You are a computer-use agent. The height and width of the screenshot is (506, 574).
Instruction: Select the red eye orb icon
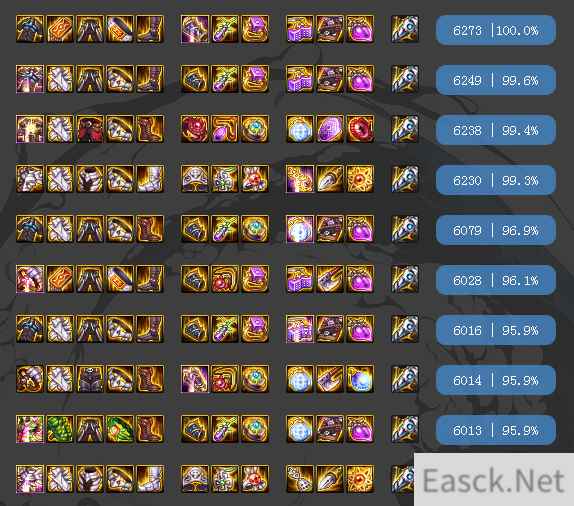coord(360,129)
